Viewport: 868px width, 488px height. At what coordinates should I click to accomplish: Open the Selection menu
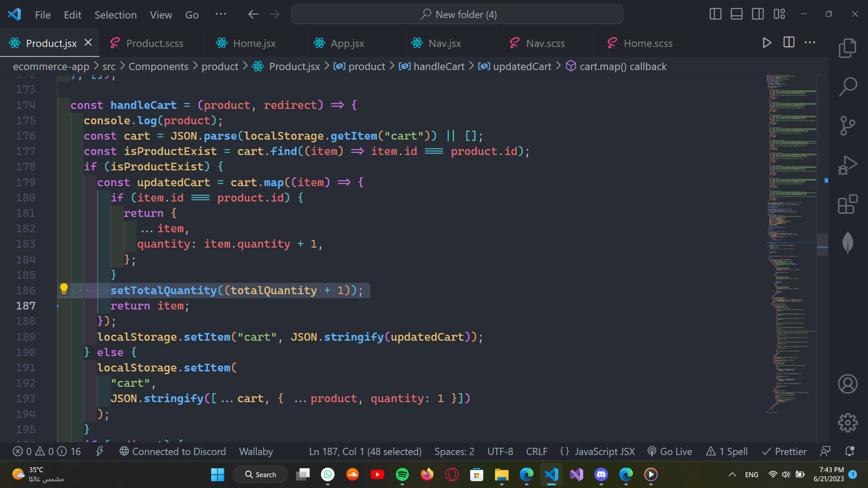point(115,15)
